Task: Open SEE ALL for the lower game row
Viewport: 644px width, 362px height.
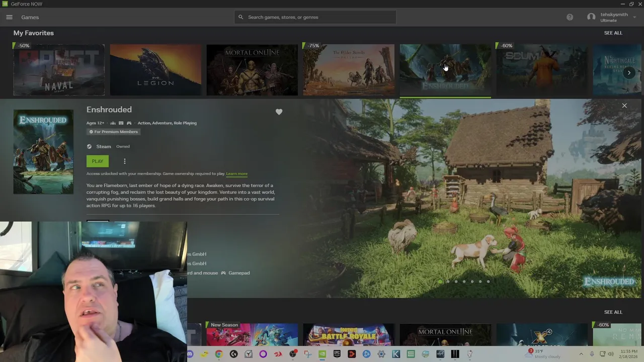Action: pos(613,312)
